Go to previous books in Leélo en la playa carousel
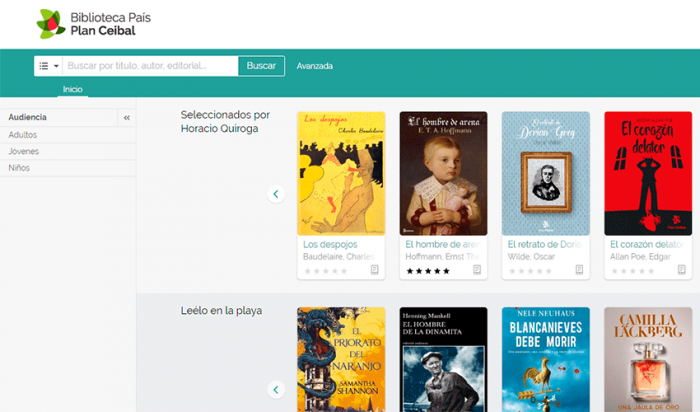 click(276, 390)
